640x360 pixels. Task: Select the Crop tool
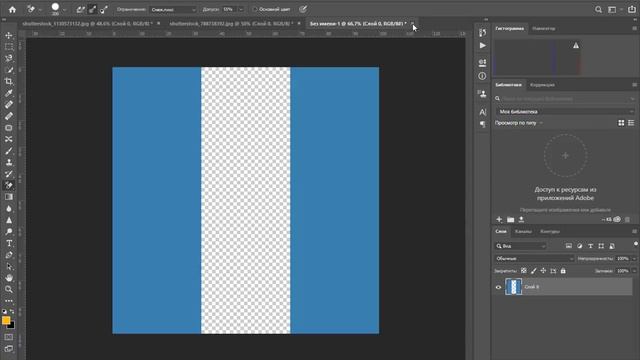(x=9, y=81)
